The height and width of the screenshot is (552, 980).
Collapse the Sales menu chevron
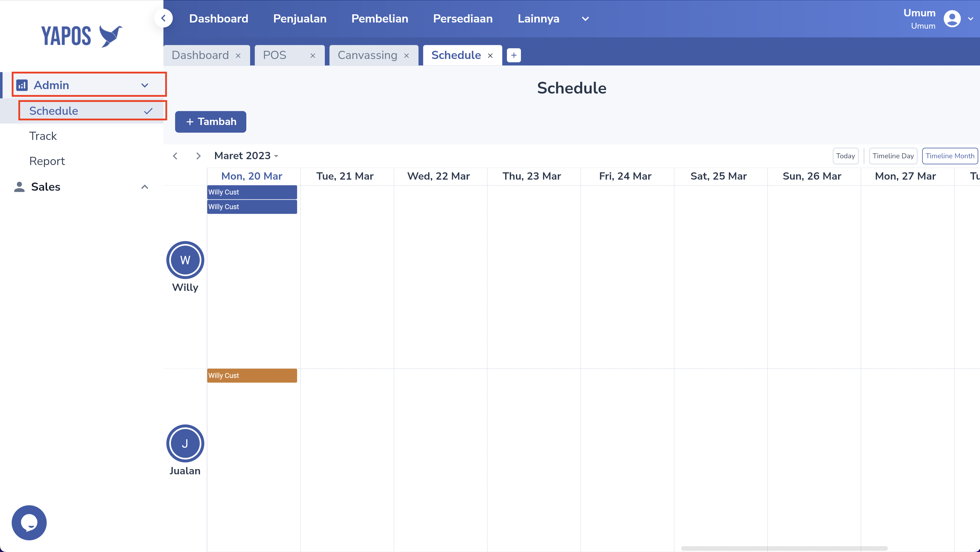point(144,187)
